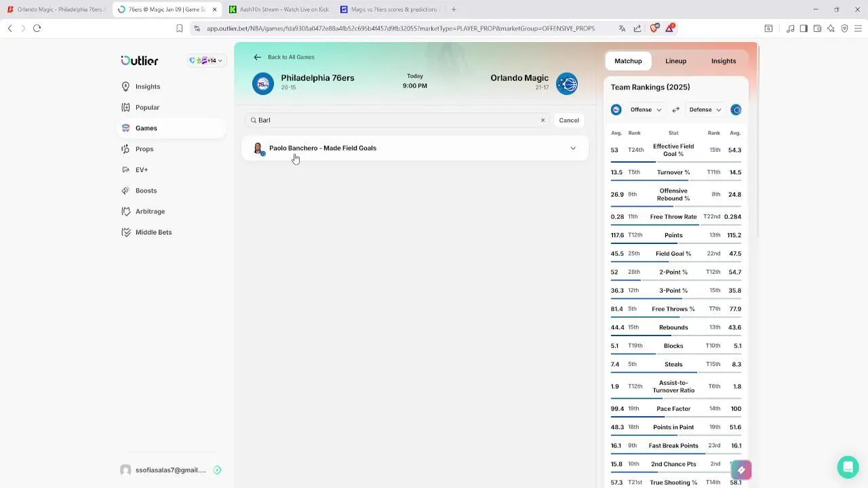Open a new browser tab

pyautogui.click(x=454, y=9)
